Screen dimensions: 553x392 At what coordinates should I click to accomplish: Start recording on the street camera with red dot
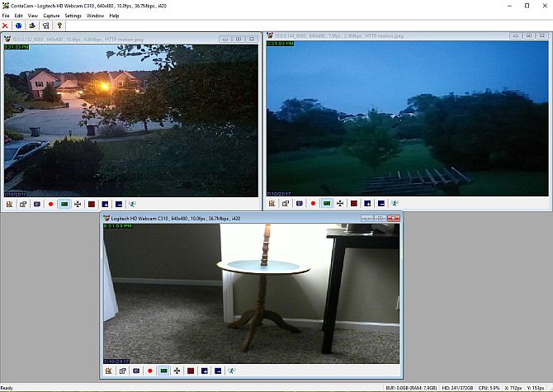coord(51,204)
